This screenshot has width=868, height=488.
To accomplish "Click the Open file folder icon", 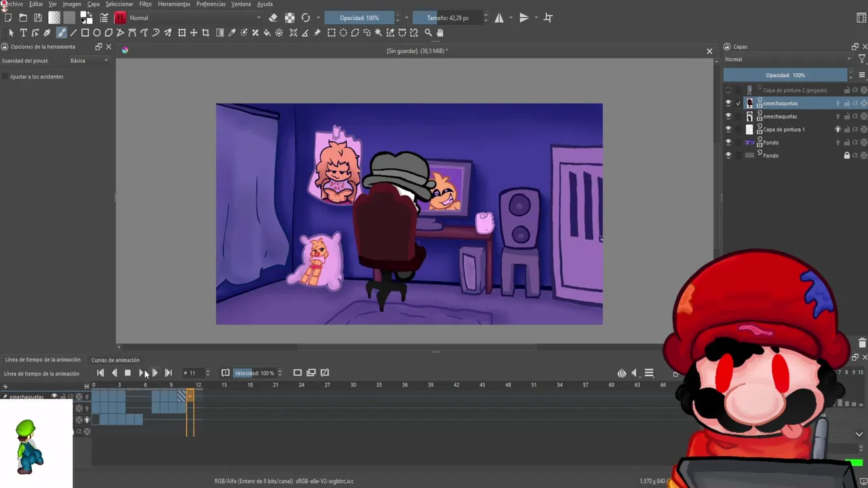I will 22,18.
